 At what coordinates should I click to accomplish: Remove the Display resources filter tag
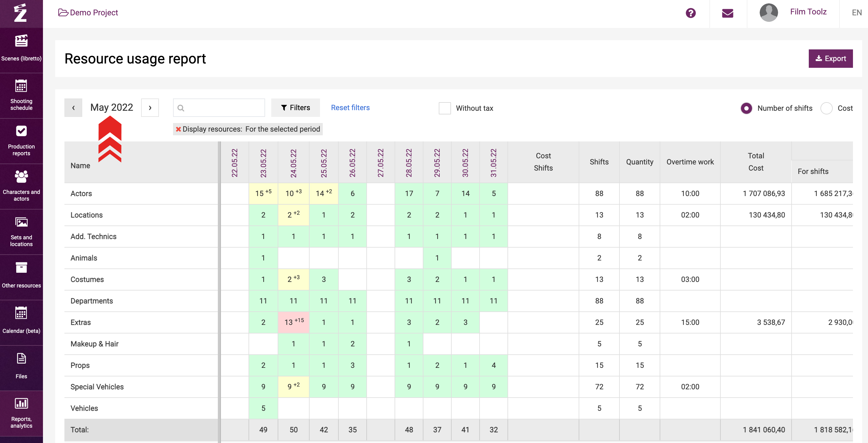click(178, 129)
